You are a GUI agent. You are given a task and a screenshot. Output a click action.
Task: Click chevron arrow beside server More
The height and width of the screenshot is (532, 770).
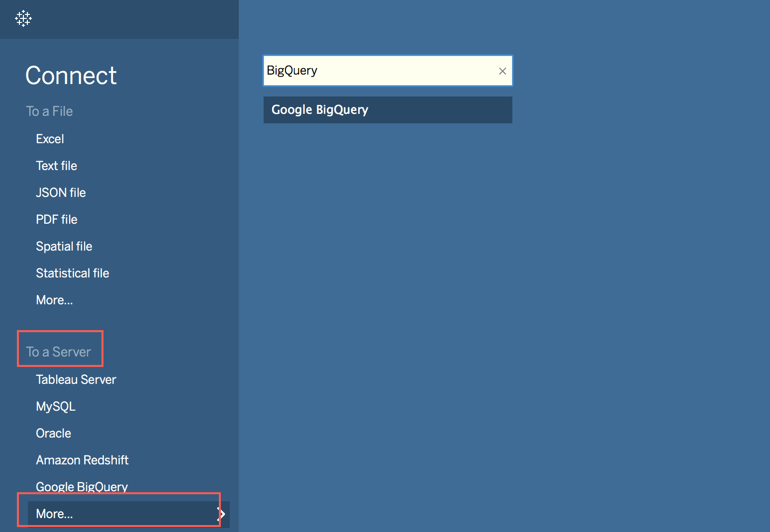[222, 514]
